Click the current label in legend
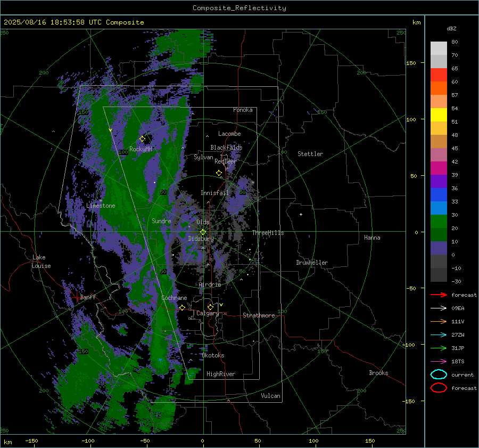The height and width of the screenshot is (448, 479). (462, 375)
